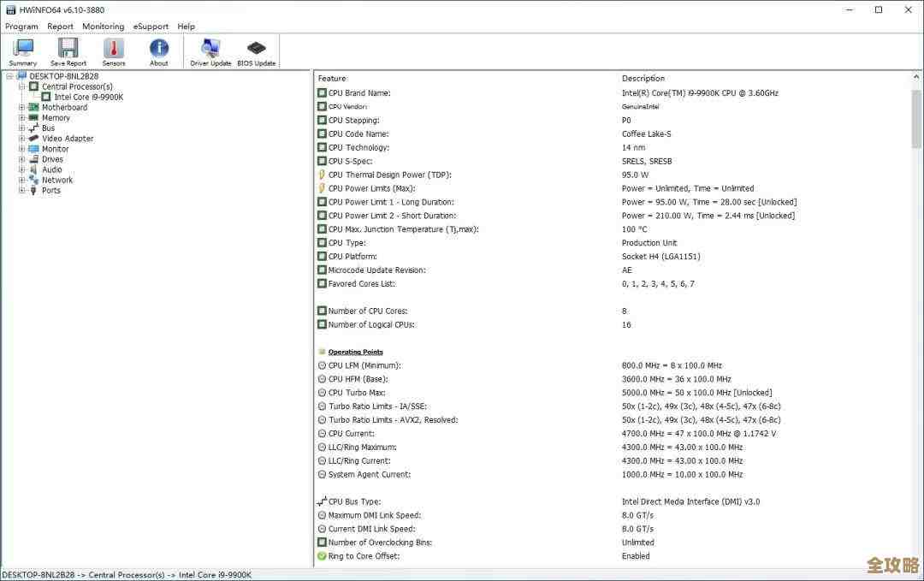Select the Video Adapter tree icon

[33, 139]
